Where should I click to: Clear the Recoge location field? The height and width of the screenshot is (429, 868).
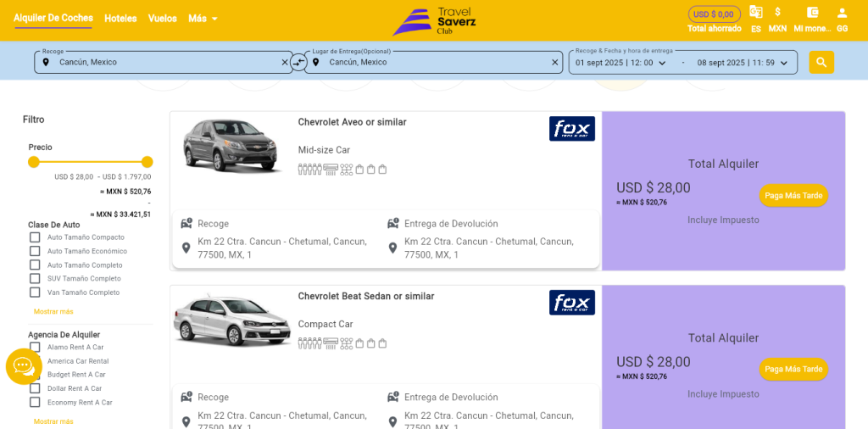(x=285, y=63)
